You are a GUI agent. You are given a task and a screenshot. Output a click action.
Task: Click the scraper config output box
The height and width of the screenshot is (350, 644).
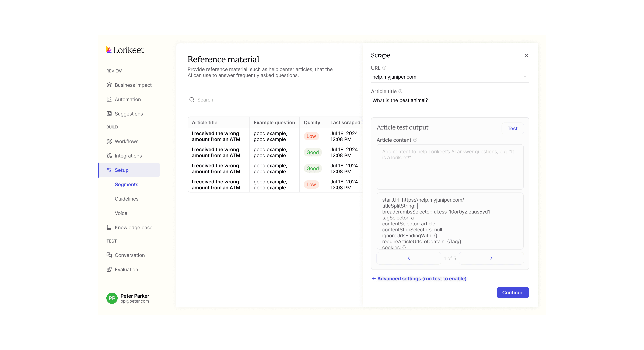[450, 221]
